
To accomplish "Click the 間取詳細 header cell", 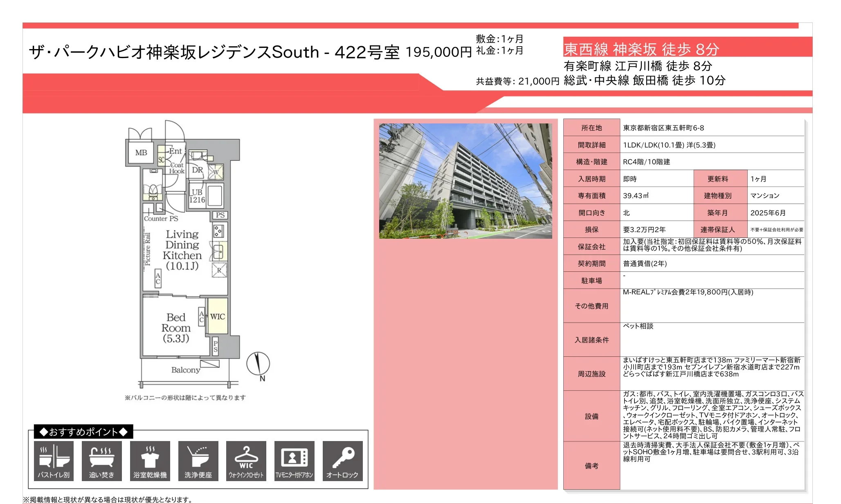I will pyautogui.click(x=591, y=145).
